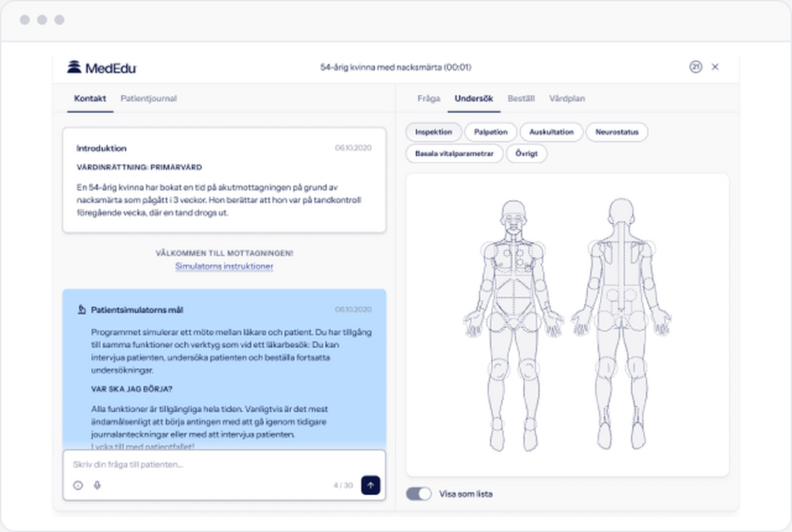
Task: Activate the microphone icon
Action: (97, 485)
